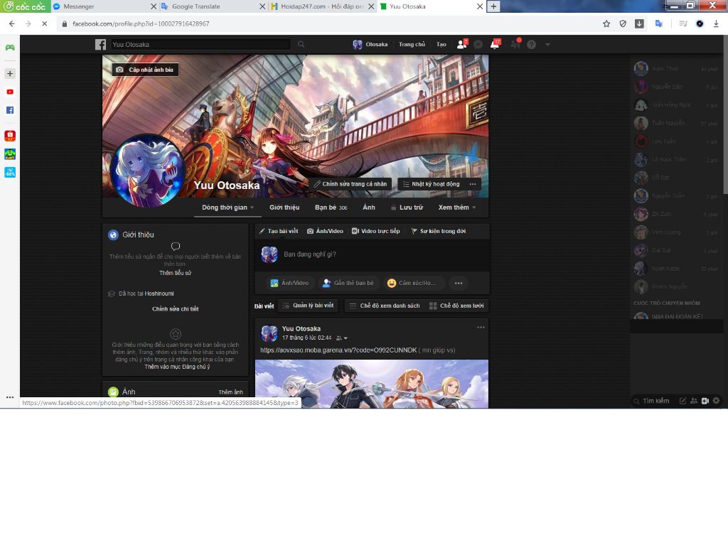Open post audience selector dropdown

(x=342, y=338)
